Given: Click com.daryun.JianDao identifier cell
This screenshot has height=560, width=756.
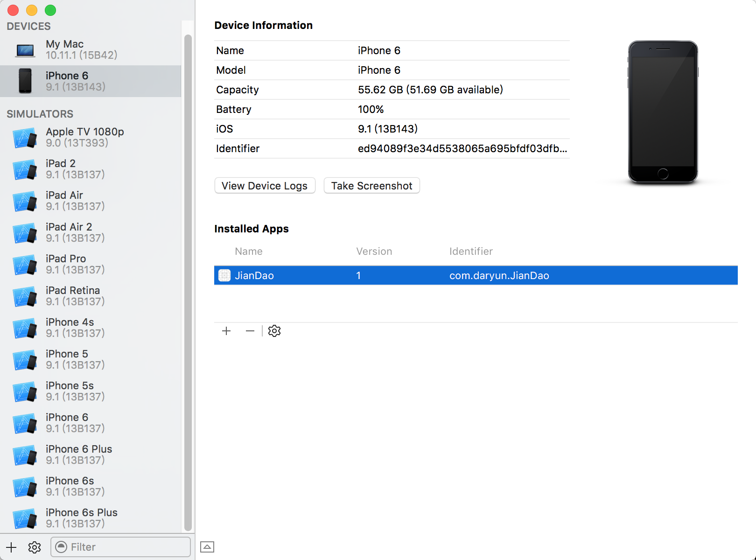Looking at the screenshot, I should 499,275.
